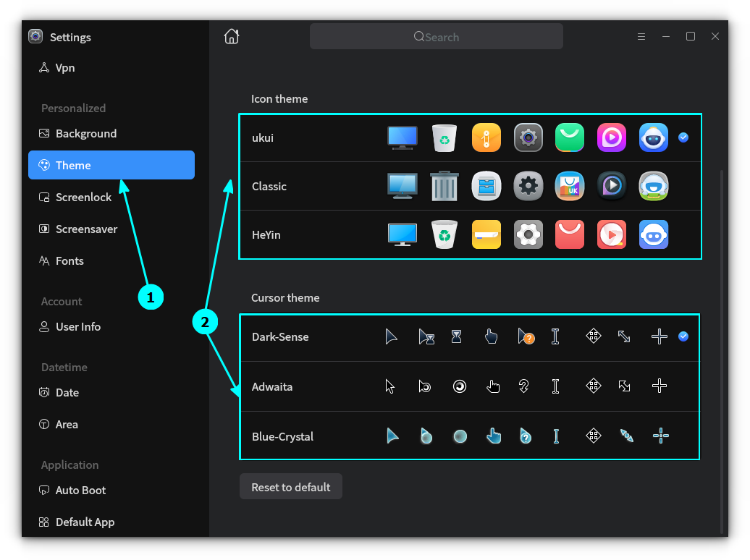Open the Background settings page
This screenshot has width=750, height=560.
85,133
